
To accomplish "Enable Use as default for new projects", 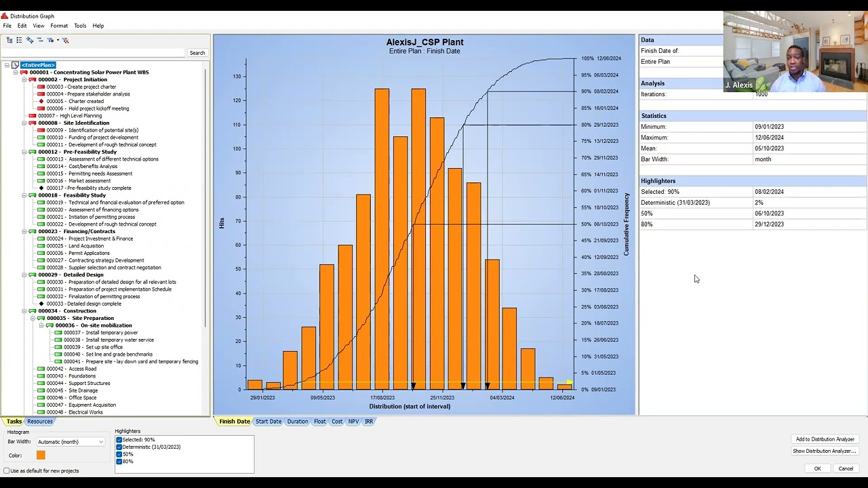I will click(6, 471).
